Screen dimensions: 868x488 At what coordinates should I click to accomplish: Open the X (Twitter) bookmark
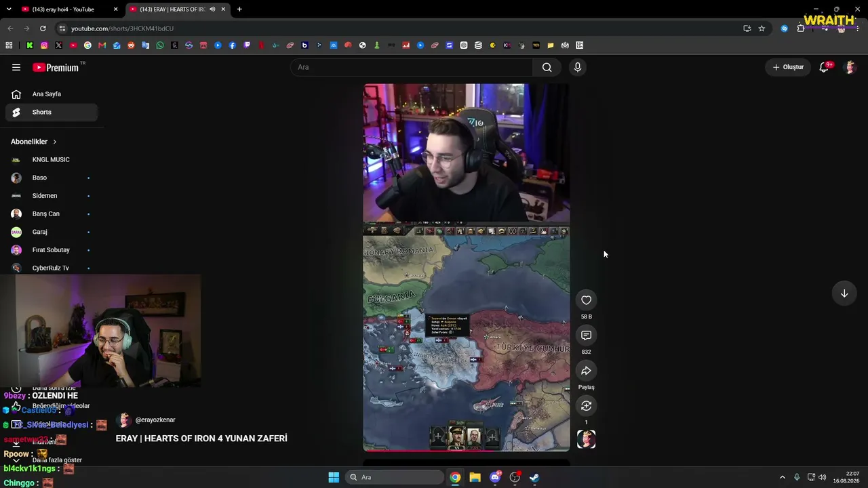(x=58, y=45)
